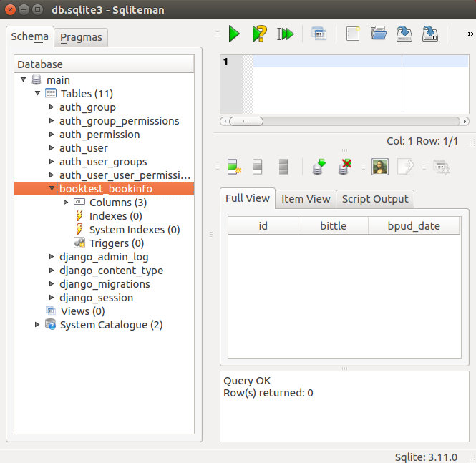Expand the auth_user table arrow

coord(52,147)
